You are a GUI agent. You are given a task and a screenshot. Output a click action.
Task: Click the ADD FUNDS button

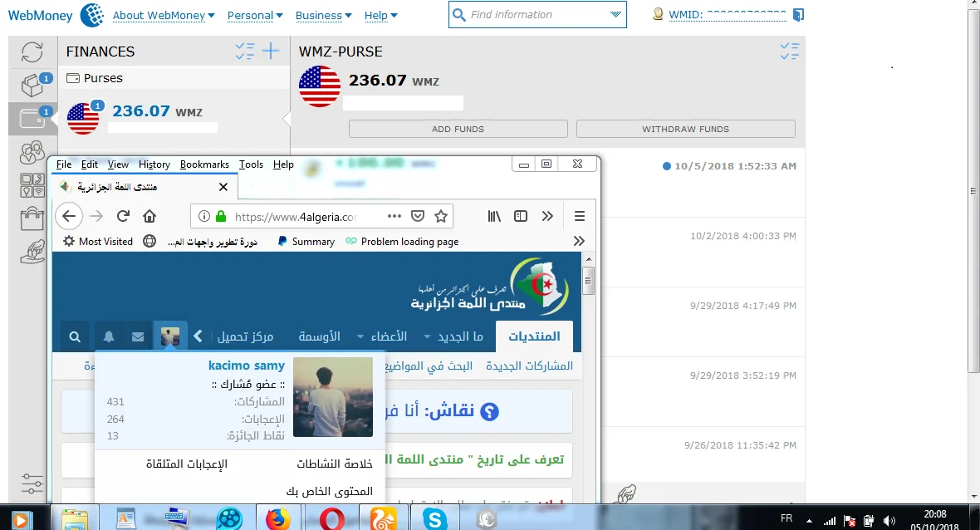point(458,129)
